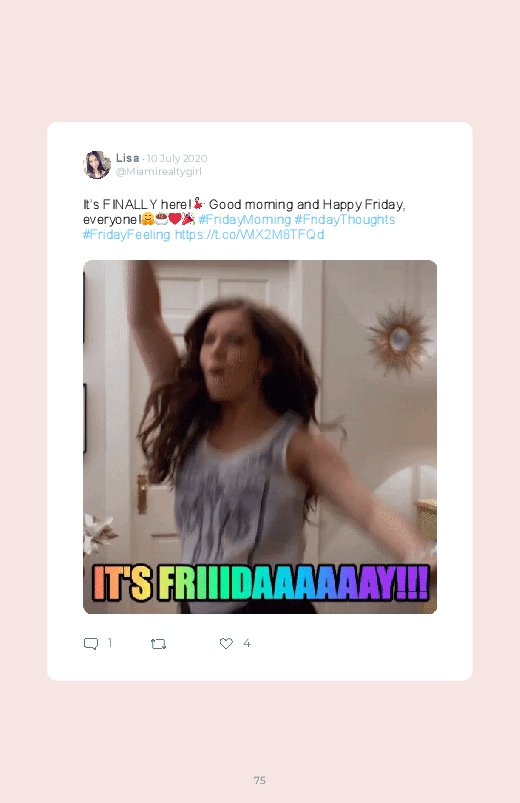
Task: Click the hugging face emoji
Action: [x=148, y=219]
